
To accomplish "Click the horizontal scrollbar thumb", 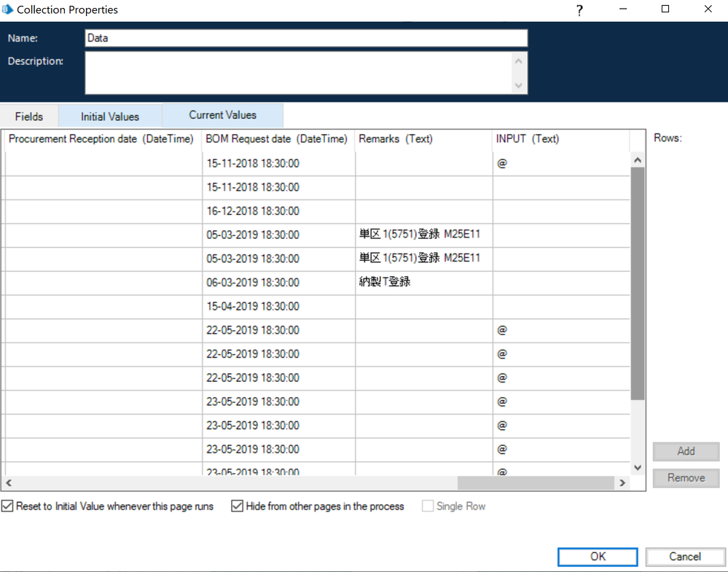I will (x=536, y=483).
